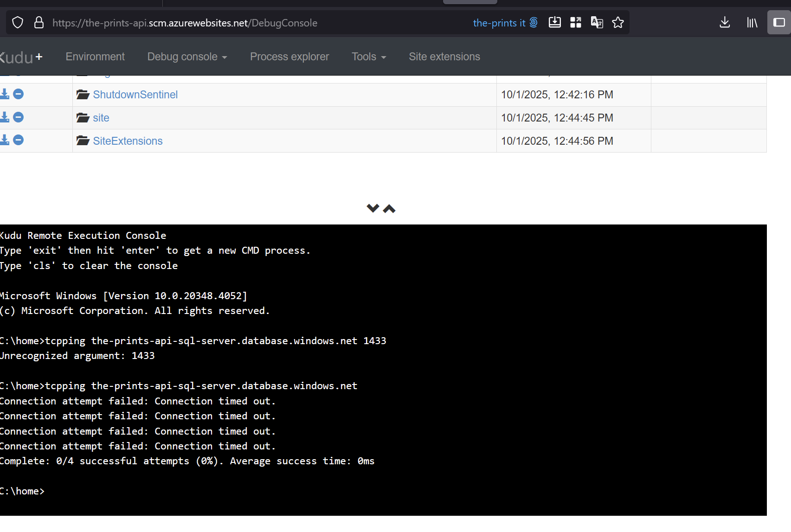The image size is (791, 532).
Task: Open the Tools dropdown menu
Action: [369, 57]
